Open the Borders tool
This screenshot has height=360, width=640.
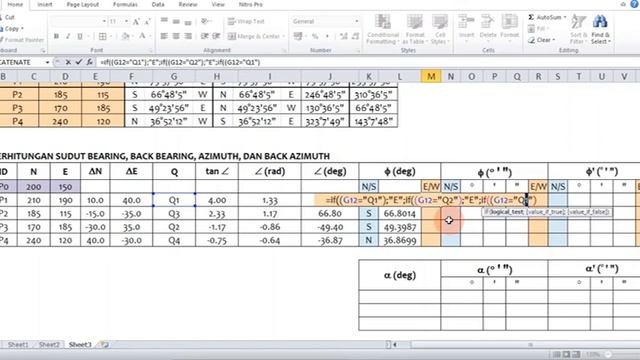coord(103,36)
